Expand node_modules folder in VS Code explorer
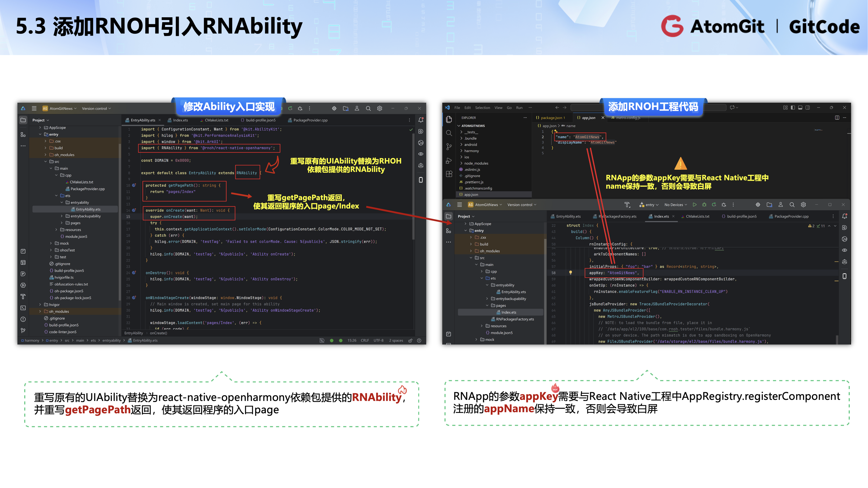868x488 pixels. coord(461,163)
